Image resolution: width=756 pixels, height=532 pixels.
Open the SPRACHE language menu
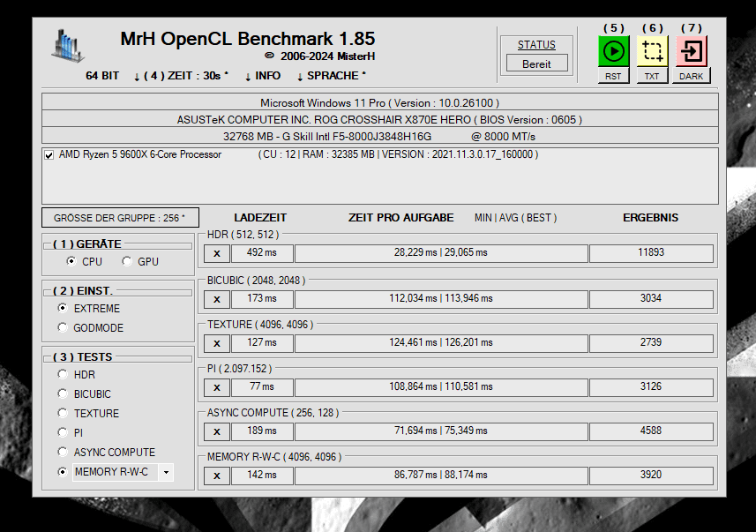click(x=332, y=76)
